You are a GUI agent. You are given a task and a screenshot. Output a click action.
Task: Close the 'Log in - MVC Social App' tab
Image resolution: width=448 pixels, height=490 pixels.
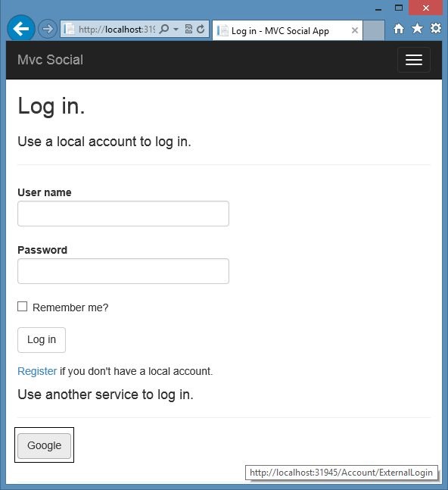click(355, 30)
